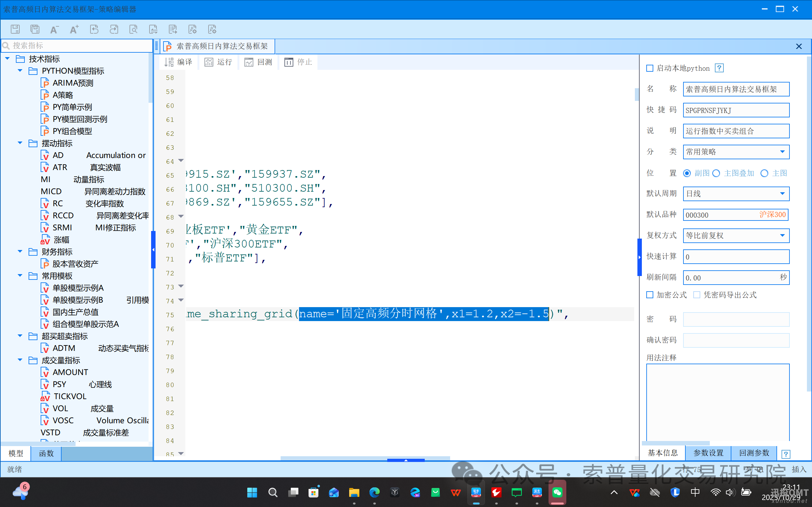Click the increase font size icon
Screen dimensions: 812x507
74,29
